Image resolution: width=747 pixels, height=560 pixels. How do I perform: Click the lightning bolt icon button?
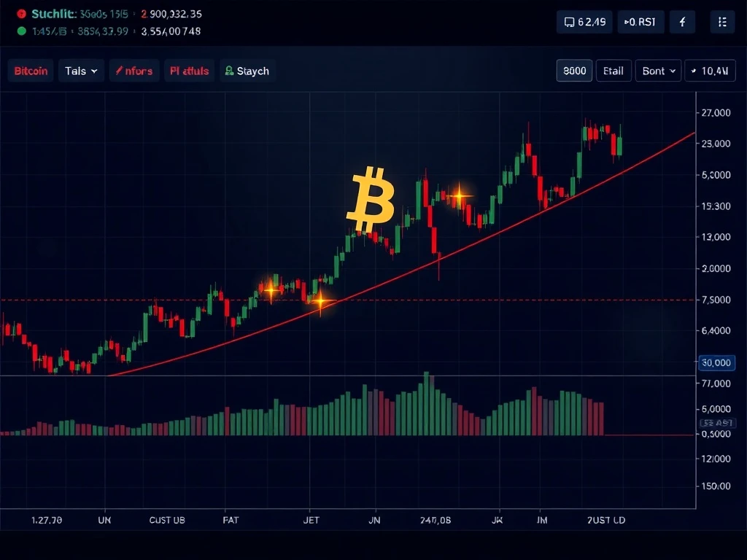coord(683,23)
